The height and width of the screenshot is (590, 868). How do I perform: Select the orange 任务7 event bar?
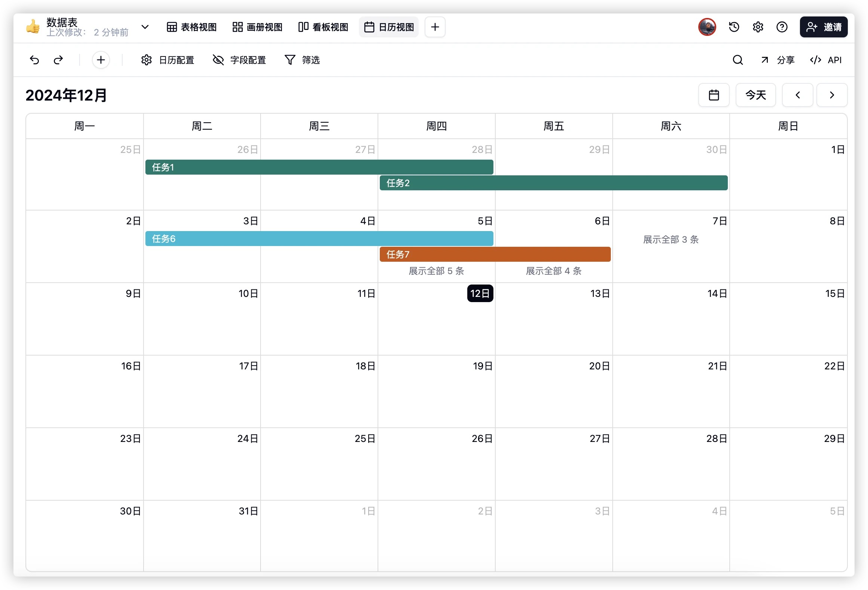tap(495, 254)
